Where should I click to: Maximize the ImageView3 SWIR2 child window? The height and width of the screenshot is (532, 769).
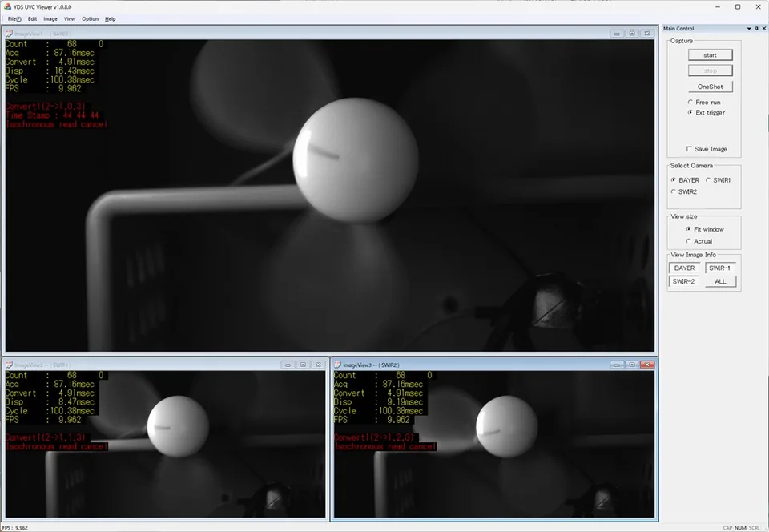[x=632, y=365]
